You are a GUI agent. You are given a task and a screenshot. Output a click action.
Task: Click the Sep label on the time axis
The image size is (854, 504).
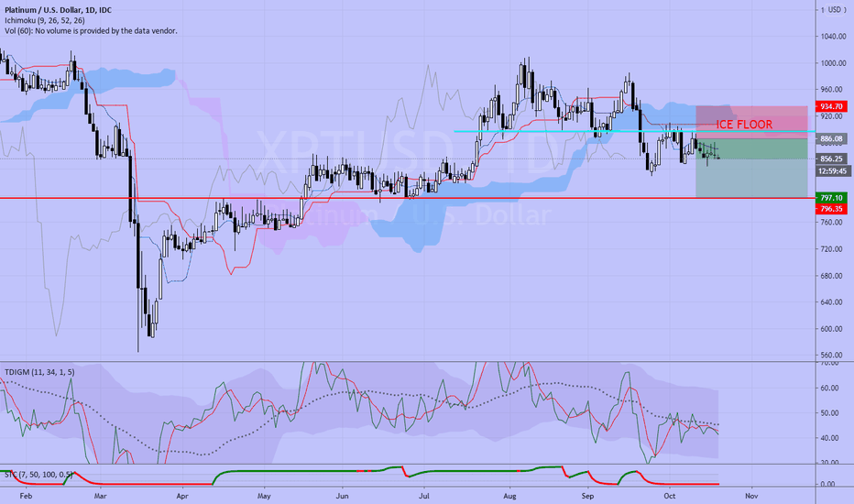587,497
